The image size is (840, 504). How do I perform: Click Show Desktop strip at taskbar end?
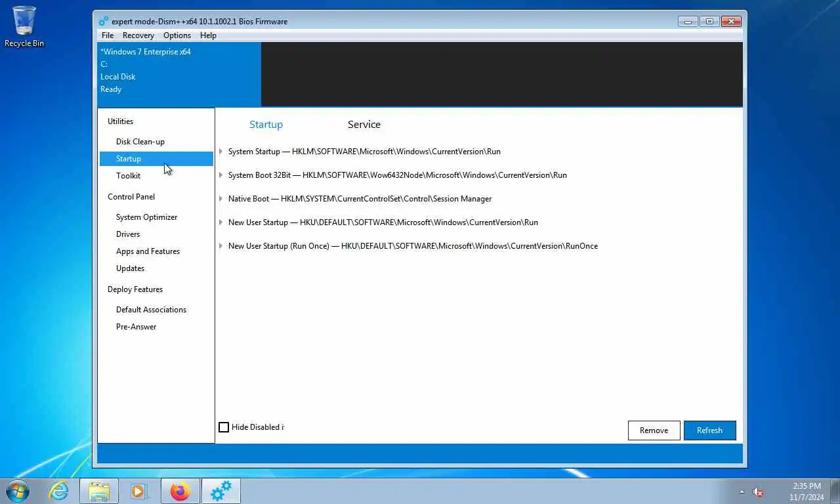point(835,491)
